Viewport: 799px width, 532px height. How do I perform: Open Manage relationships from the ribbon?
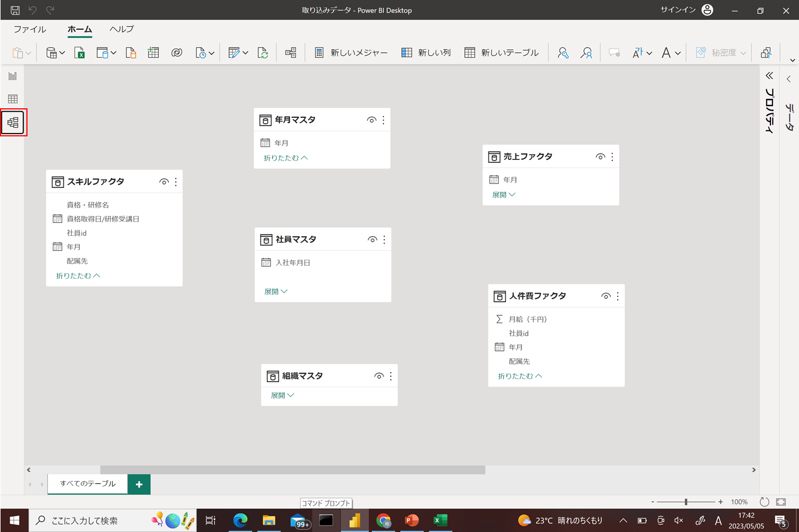290,53
